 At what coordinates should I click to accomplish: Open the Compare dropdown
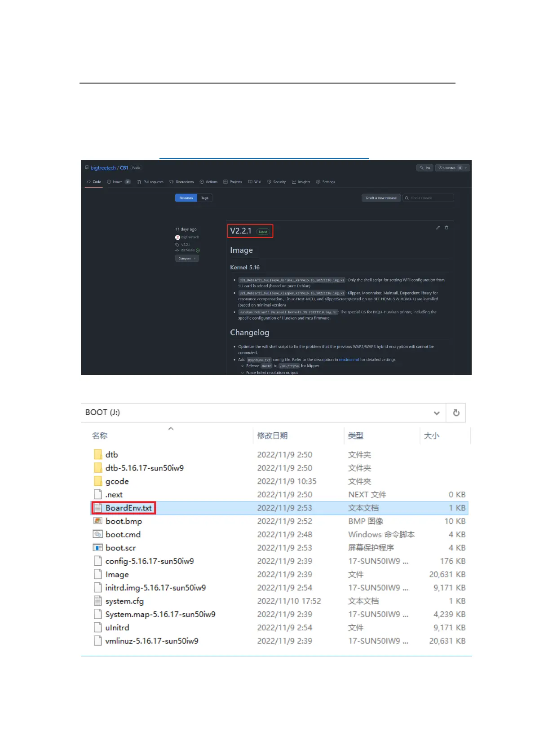click(x=187, y=259)
